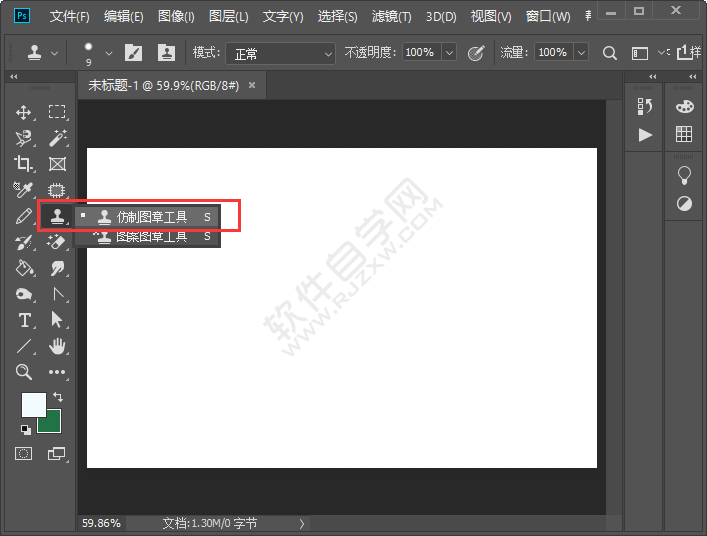
Task: Select the Zoom tool in toolbox
Action: (x=23, y=372)
